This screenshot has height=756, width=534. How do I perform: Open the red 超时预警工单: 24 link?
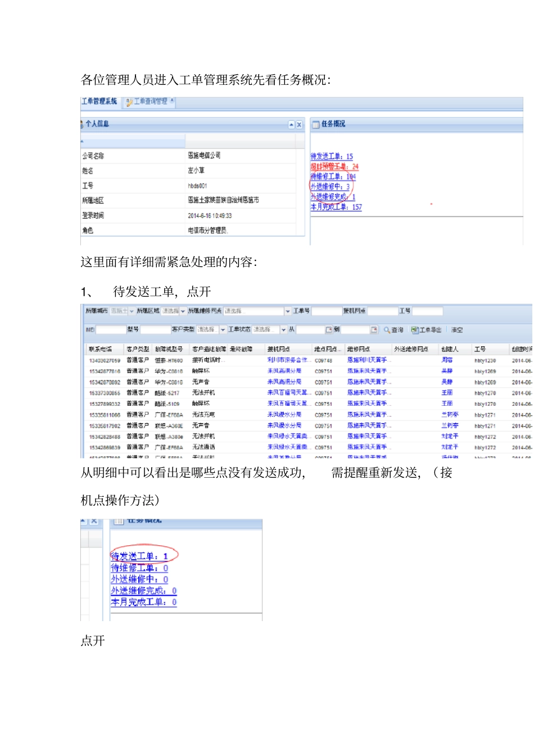point(334,167)
